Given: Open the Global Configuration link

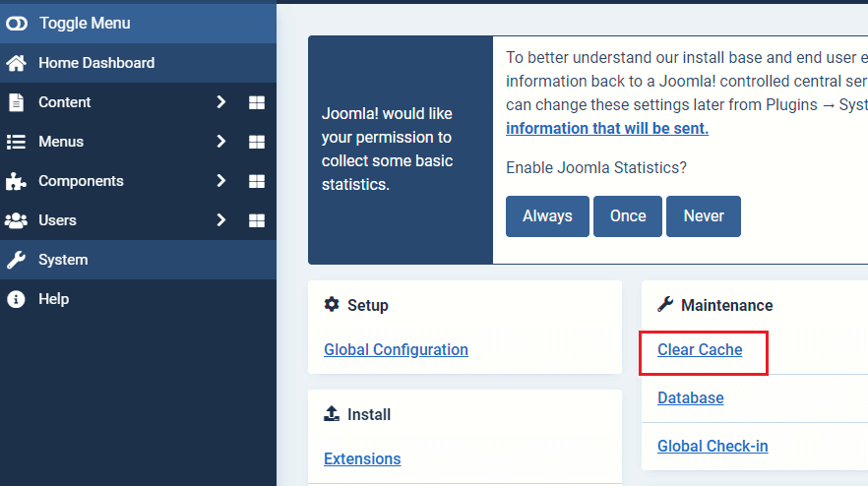Looking at the screenshot, I should 396,350.
